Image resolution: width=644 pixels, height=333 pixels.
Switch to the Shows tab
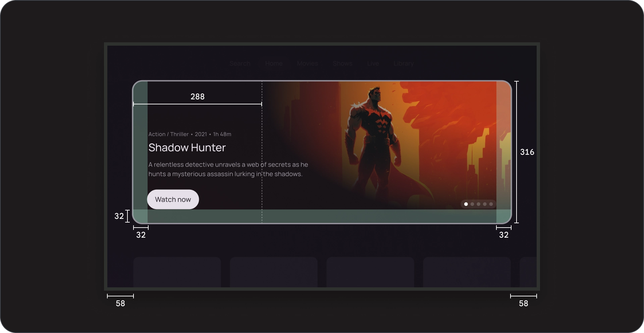pyautogui.click(x=342, y=63)
